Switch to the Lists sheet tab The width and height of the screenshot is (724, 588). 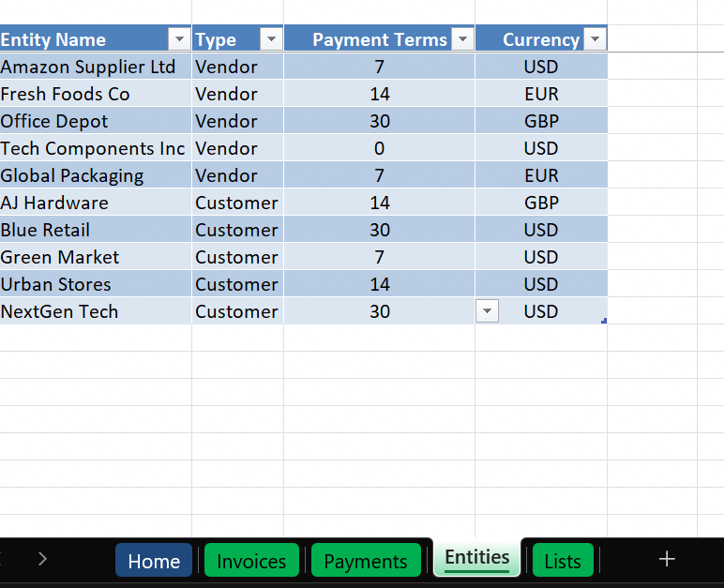pos(563,561)
